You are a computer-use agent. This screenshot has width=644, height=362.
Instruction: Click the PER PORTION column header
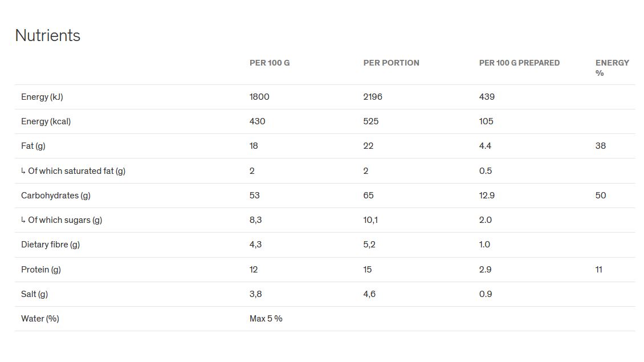tap(391, 63)
